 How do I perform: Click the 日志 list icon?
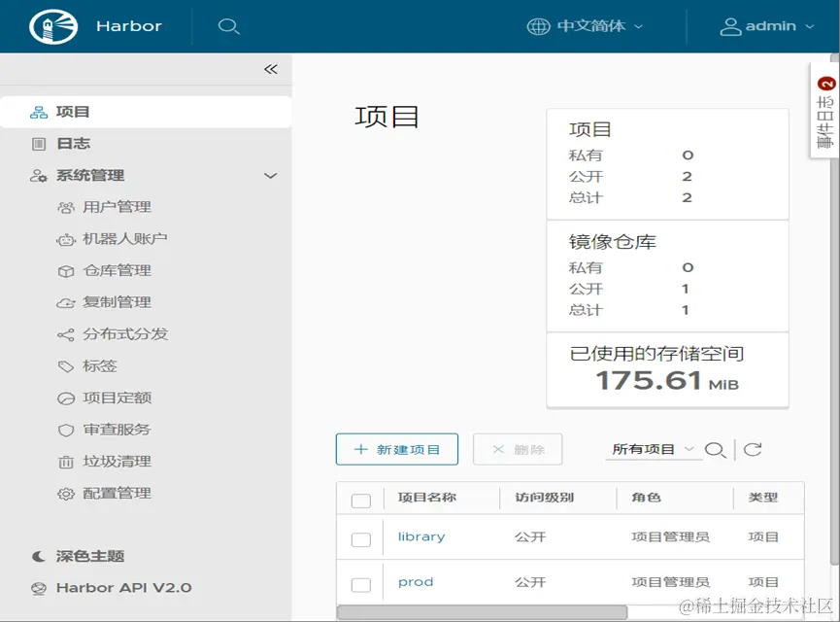tap(39, 144)
